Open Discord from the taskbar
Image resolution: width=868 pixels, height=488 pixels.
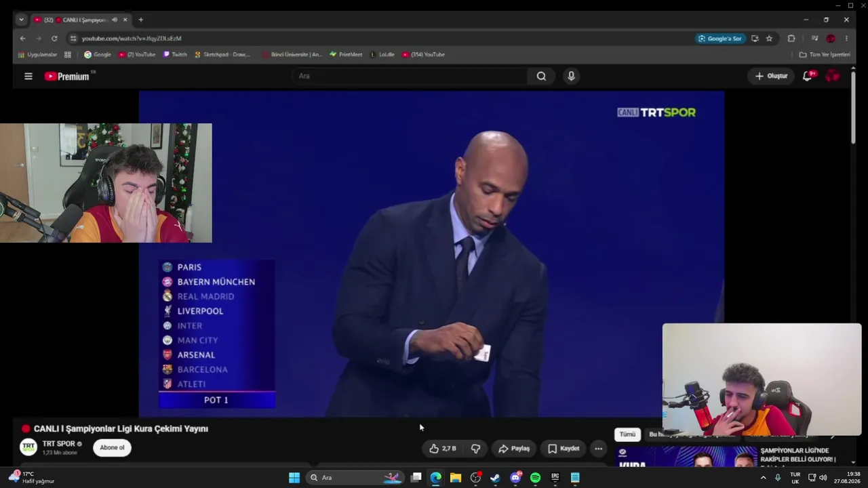[515, 478]
